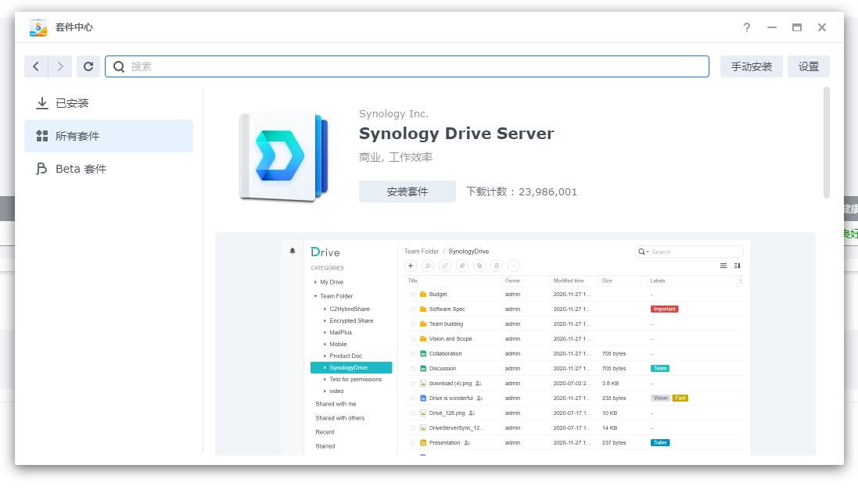Click the Synology Drive Server package icon
Image resolution: width=858 pixels, height=504 pixels.
click(283, 156)
